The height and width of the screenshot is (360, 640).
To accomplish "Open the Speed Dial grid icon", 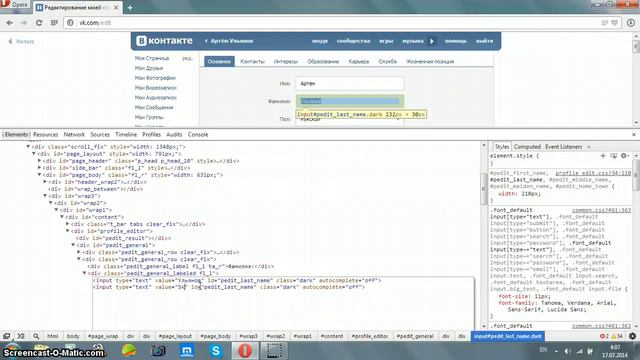I will click(54, 23).
